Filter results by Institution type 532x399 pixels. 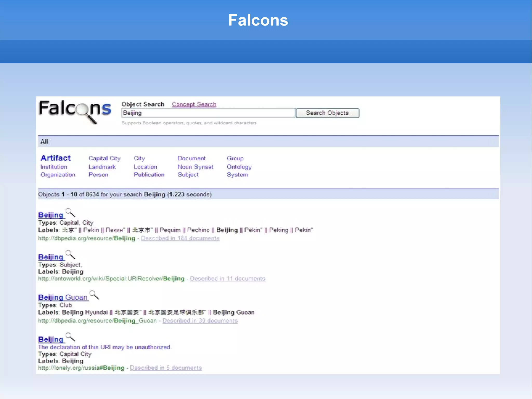[x=54, y=167]
